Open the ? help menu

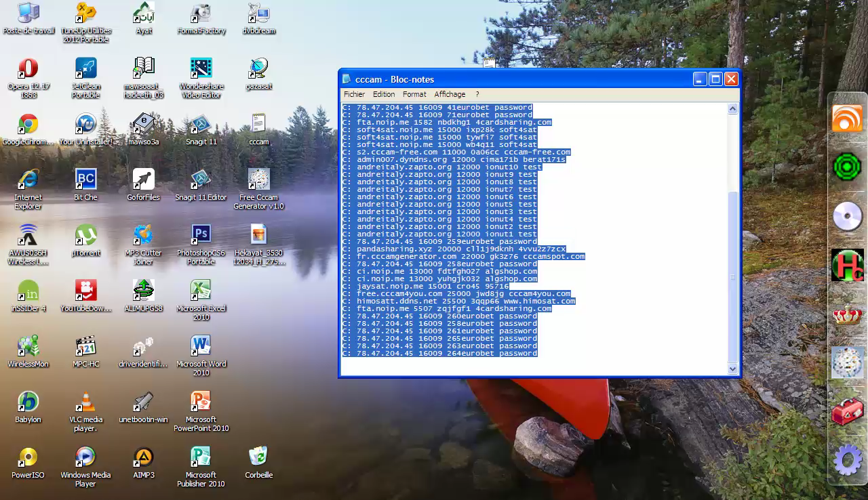tap(477, 94)
